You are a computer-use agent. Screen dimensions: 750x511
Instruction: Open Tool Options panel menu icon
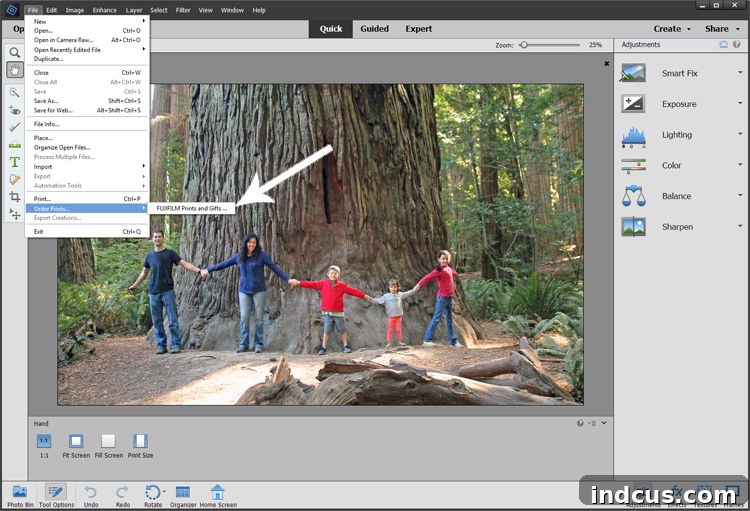tap(593, 423)
